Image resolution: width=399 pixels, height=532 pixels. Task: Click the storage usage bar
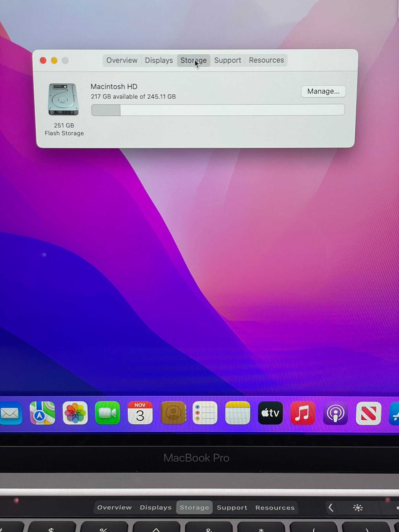[218, 110]
